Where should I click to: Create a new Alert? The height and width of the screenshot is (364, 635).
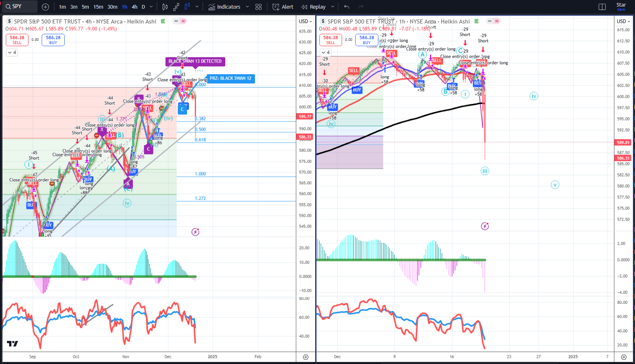pos(283,7)
